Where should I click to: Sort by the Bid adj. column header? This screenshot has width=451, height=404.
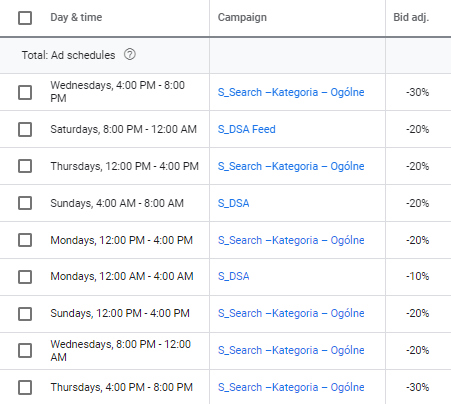pyautogui.click(x=411, y=17)
